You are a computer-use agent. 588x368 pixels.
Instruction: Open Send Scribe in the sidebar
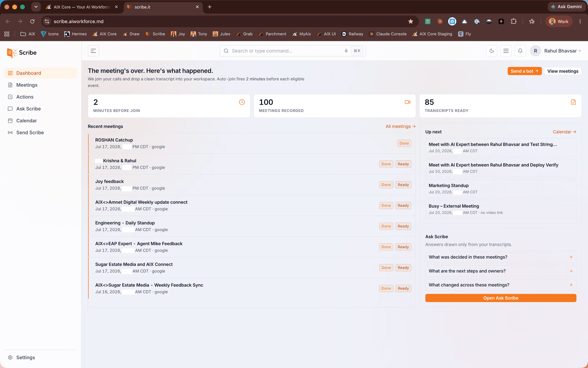pos(41,133)
